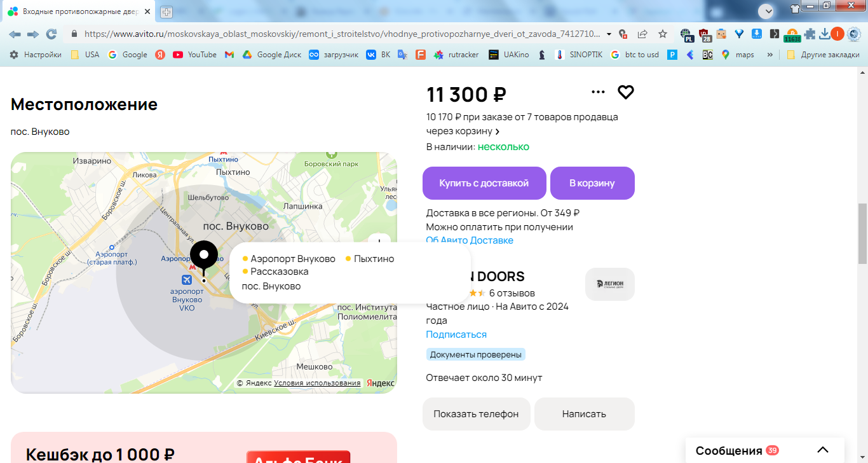This screenshot has height=463, width=868.
Task: Expand address bar URL dropdown arrow
Action: pos(609,34)
